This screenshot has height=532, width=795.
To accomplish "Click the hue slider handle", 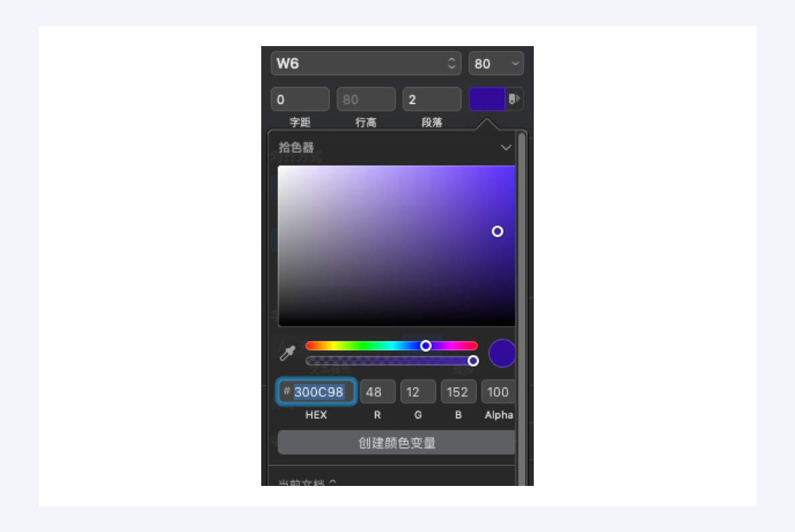I will (426, 346).
